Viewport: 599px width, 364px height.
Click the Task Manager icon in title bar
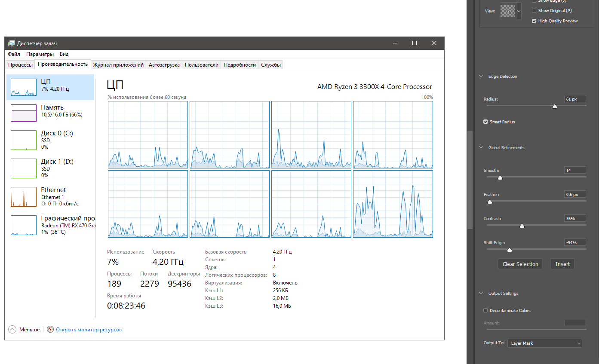tap(12, 43)
